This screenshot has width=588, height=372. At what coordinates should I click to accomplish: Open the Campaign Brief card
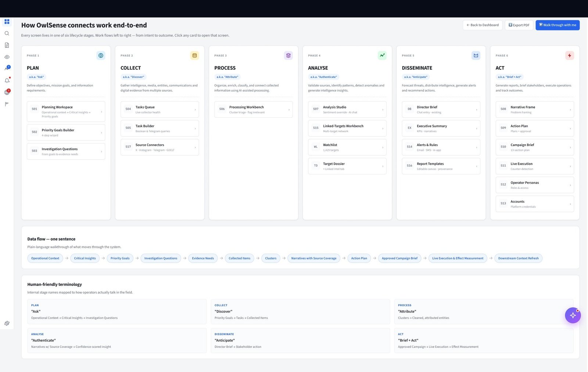[535, 147]
